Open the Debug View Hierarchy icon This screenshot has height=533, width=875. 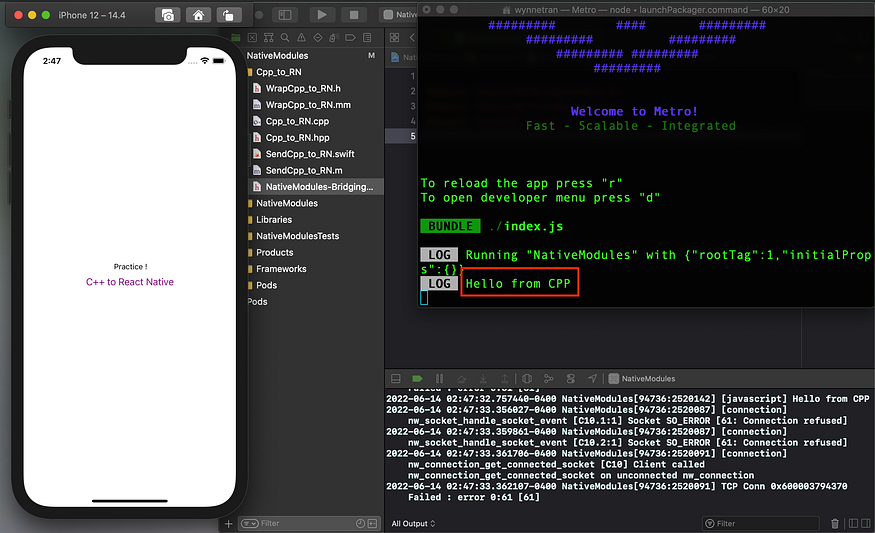pos(527,378)
